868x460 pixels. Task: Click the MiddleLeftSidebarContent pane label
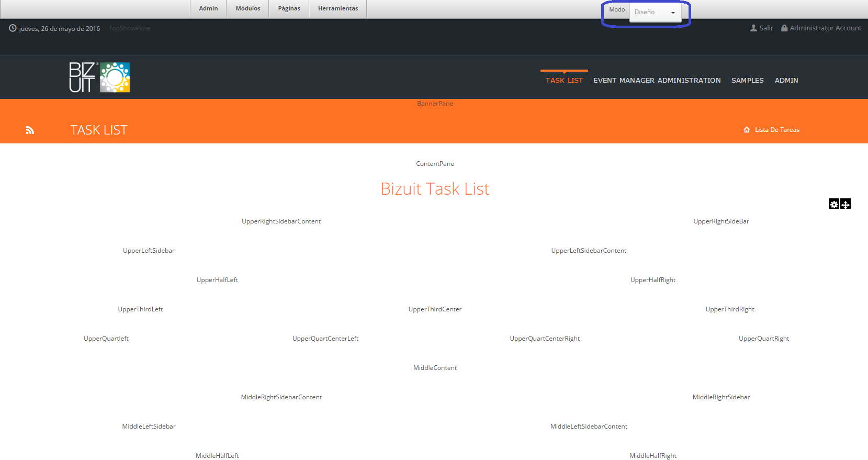coord(589,427)
